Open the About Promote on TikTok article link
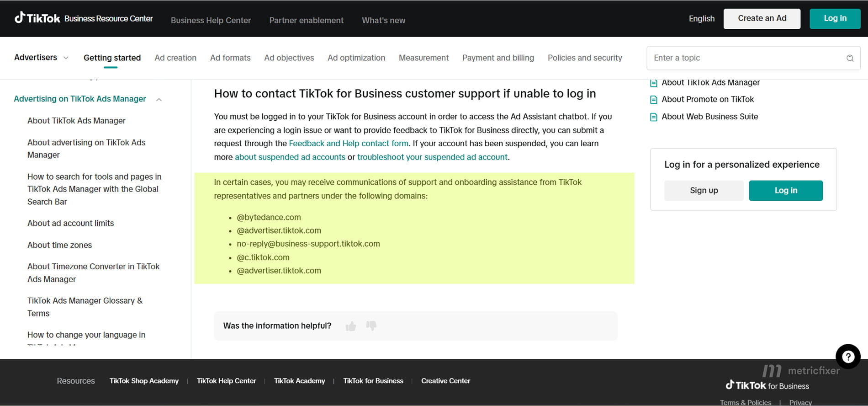Viewport: 868px width, 406px height. 708,100
